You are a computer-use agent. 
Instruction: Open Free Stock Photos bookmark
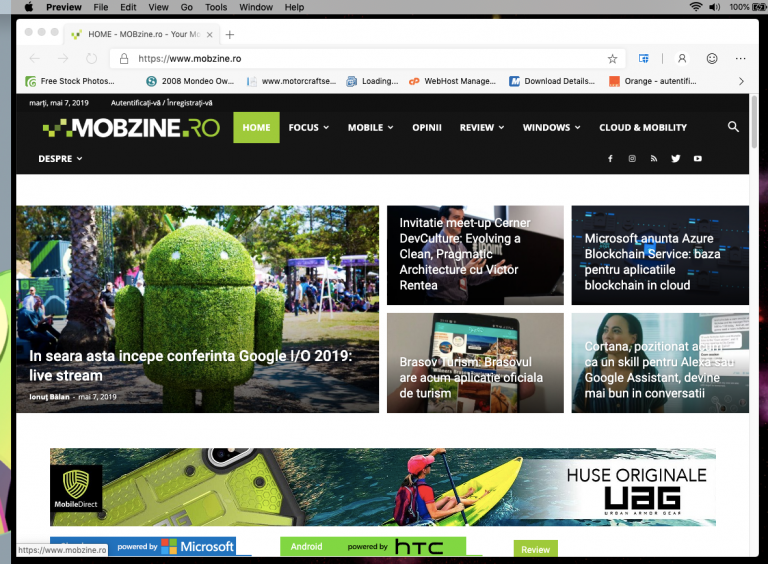[70, 81]
